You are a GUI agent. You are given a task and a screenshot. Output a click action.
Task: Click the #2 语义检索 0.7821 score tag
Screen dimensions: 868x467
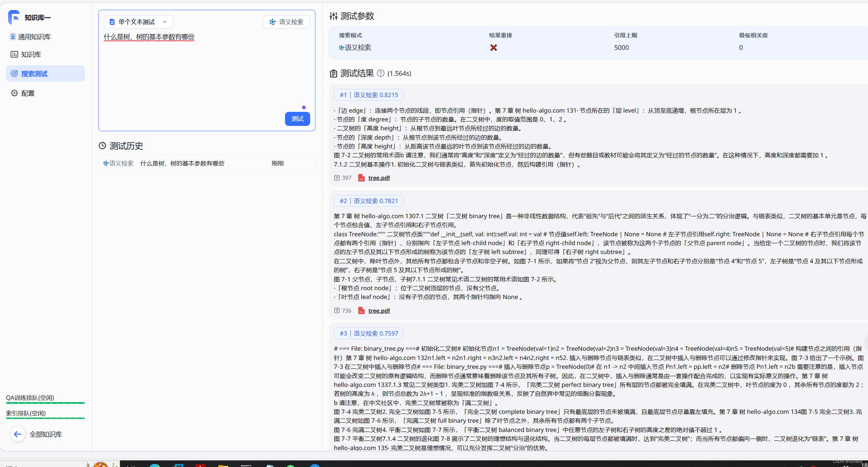point(369,201)
